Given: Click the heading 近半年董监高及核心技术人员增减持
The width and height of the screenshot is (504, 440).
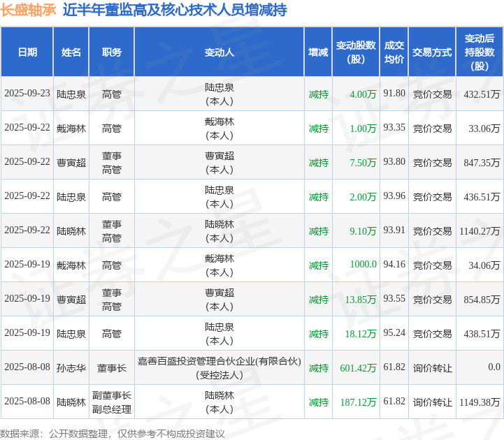Looking at the screenshot, I should click(175, 10).
